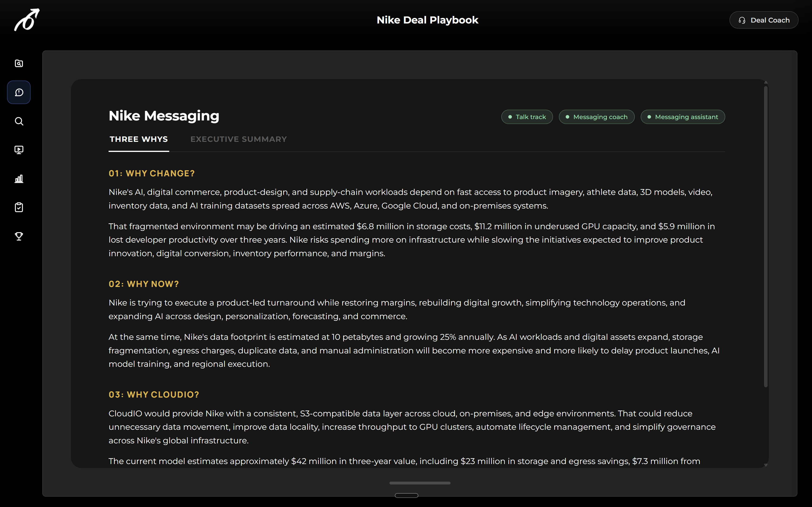Open the bar chart analytics sidebar icon

coord(19,179)
